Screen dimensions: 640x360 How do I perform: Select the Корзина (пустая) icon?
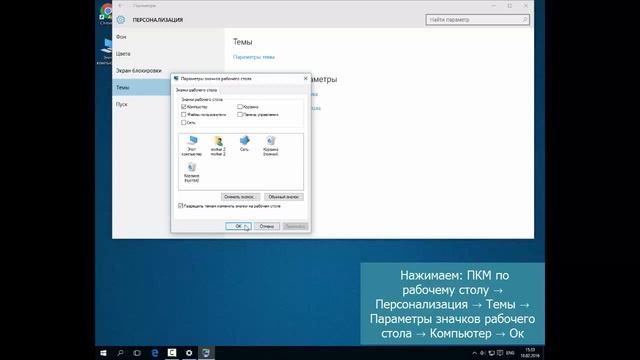pos(192,172)
